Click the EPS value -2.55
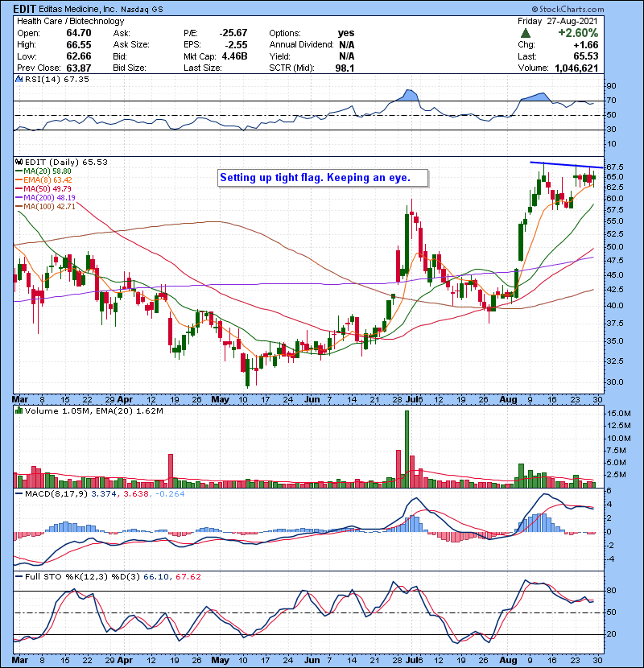Screen dimensions: 644x668 click(236, 45)
